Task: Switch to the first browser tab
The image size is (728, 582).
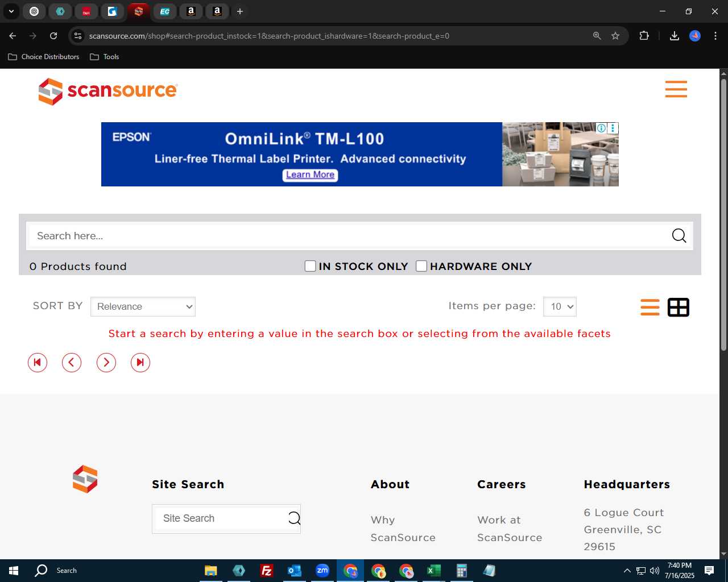Action: coord(34,11)
